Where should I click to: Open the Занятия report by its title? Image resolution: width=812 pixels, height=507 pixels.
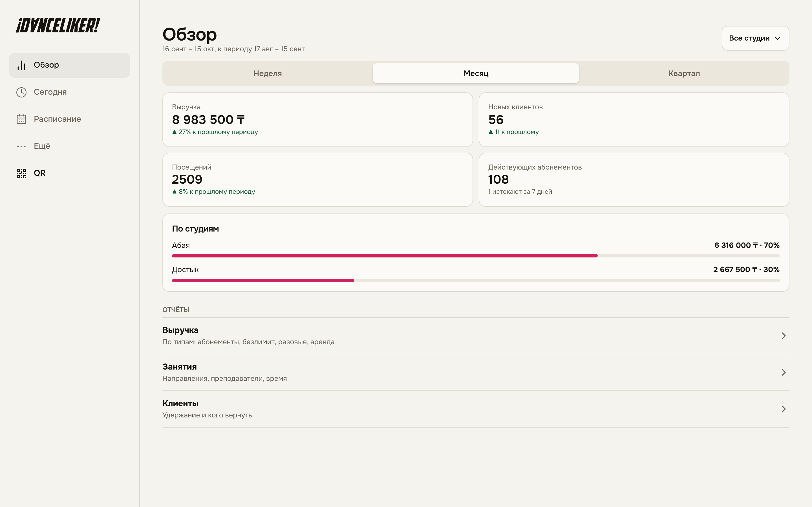click(x=180, y=366)
